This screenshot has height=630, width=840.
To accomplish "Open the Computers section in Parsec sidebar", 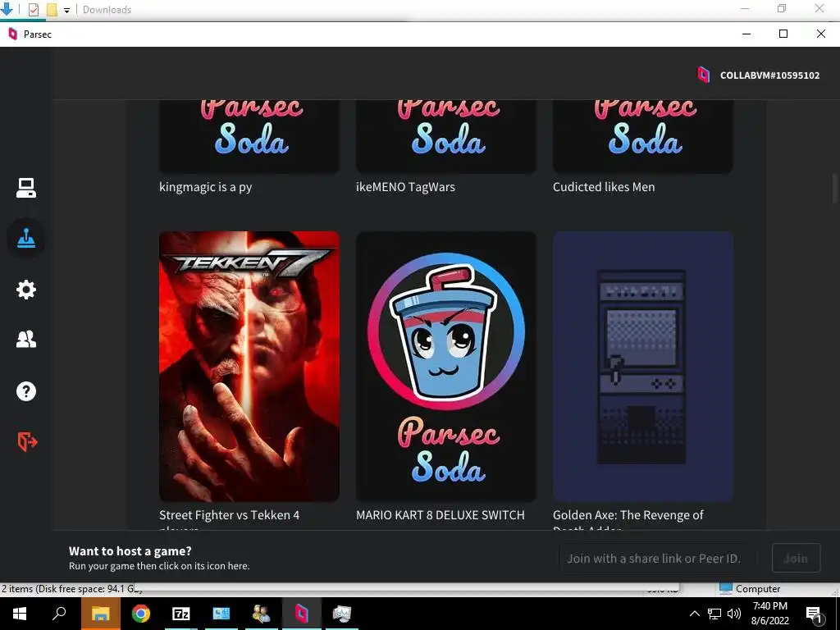I will 25,188.
